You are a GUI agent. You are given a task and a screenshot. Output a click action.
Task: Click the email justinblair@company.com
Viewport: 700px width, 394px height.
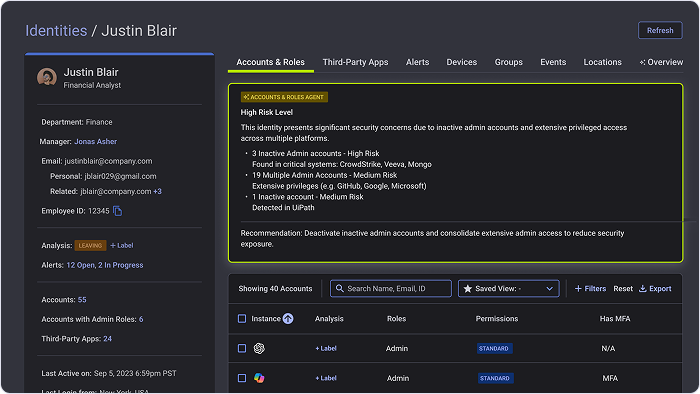pyautogui.click(x=108, y=161)
